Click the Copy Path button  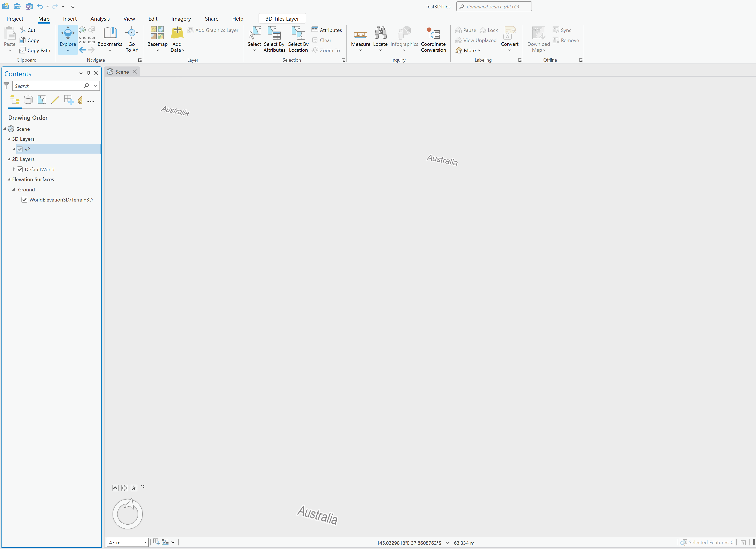click(x=35, y=50)
